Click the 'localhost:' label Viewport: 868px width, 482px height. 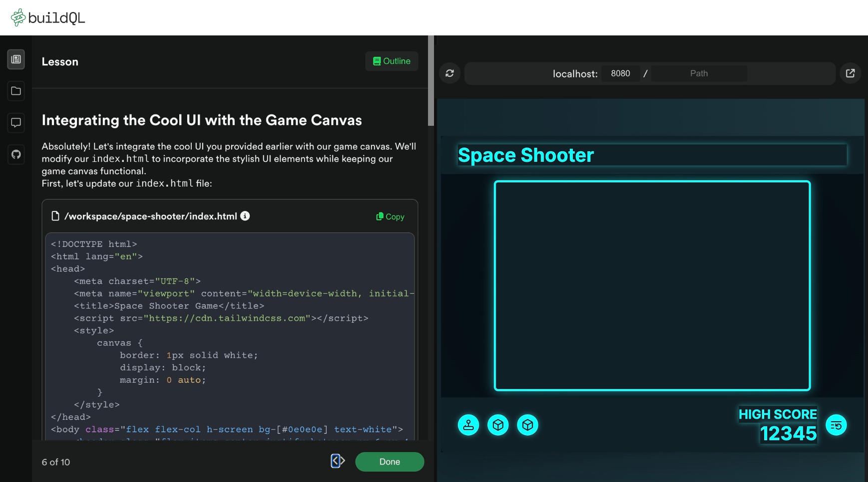[575, 74]
